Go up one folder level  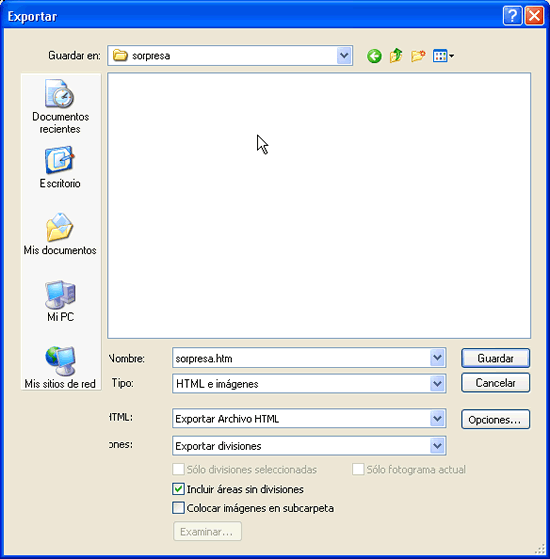[396, 56]
